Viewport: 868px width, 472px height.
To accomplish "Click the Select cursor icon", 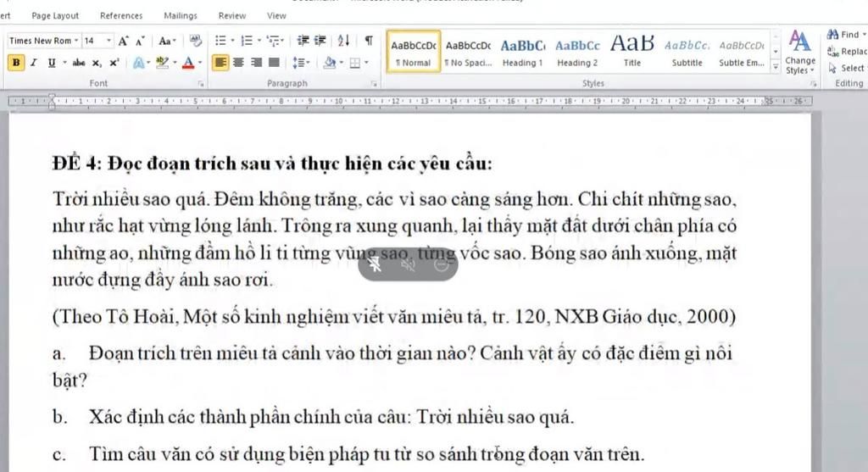I will (x=832, y=68).
